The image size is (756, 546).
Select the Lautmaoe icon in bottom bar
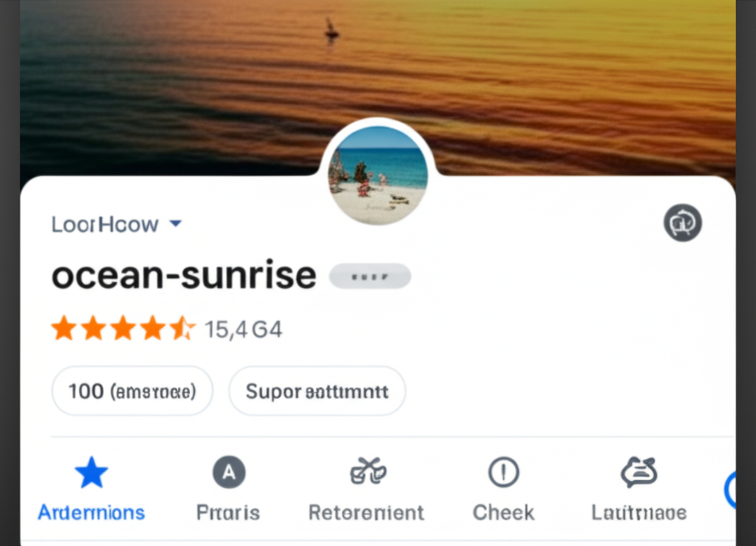(639, 471)
